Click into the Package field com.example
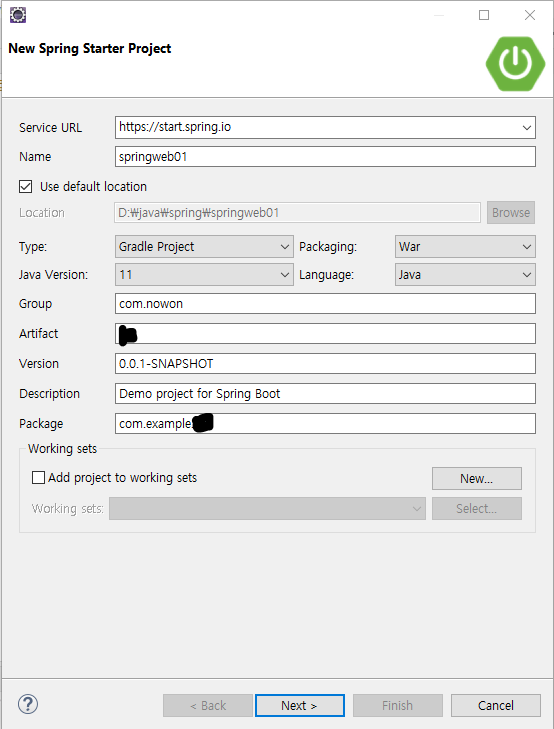 click(325, 424)
